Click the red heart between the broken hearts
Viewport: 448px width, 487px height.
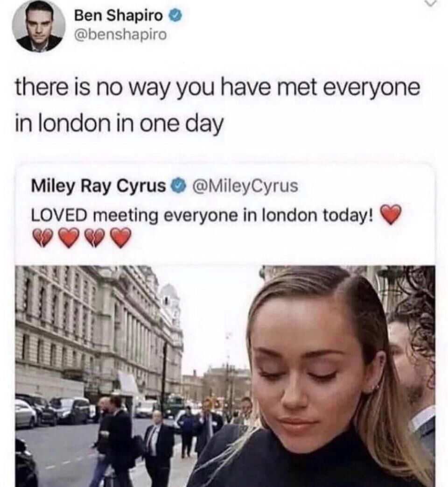[x=70, y=238]
